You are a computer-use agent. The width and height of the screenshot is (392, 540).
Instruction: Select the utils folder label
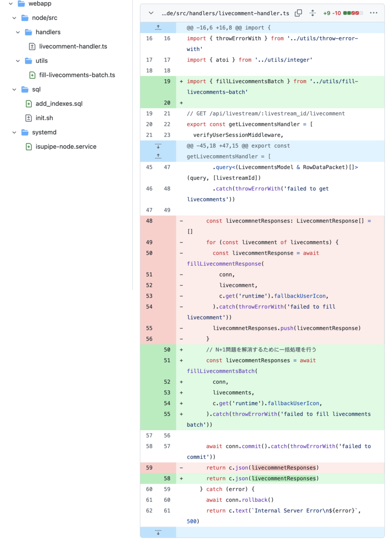42,61
